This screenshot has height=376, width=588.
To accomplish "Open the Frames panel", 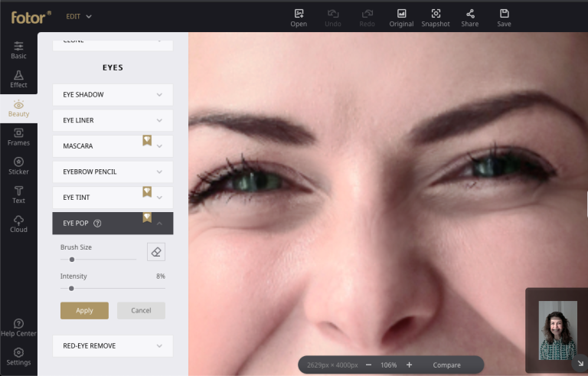I will [x=18, y=137].
